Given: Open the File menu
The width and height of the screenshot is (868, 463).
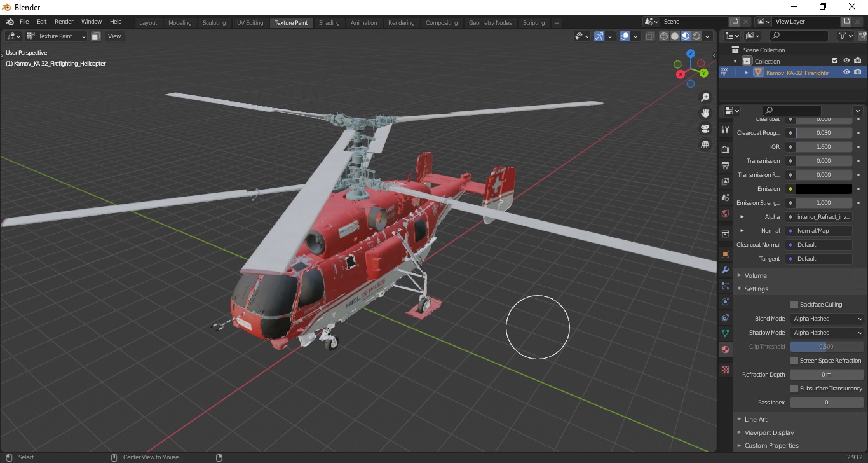Looking at the screenshot, I should (24, 22).
